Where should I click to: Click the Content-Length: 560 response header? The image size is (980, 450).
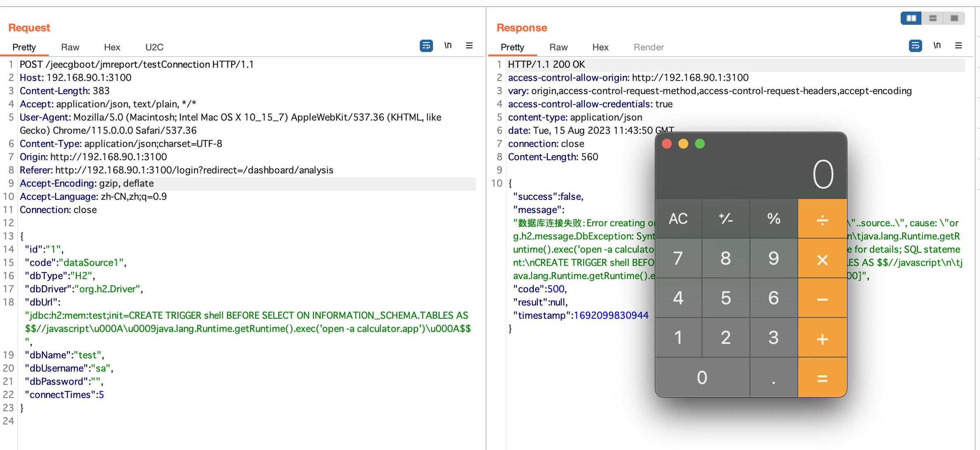point(553,157)
